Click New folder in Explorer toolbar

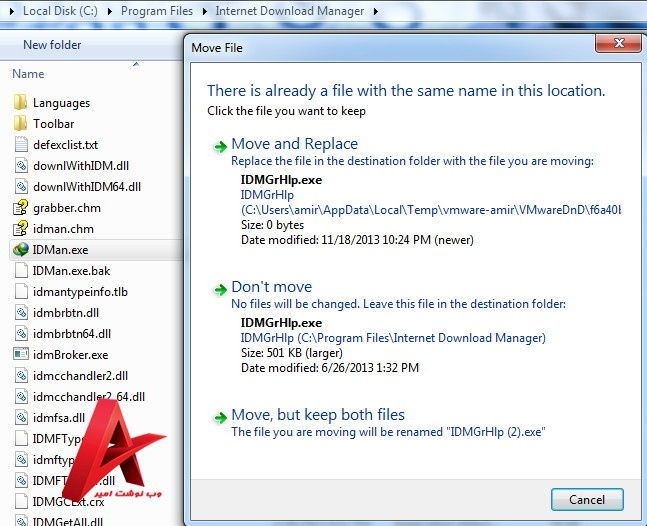pos(52,45)
